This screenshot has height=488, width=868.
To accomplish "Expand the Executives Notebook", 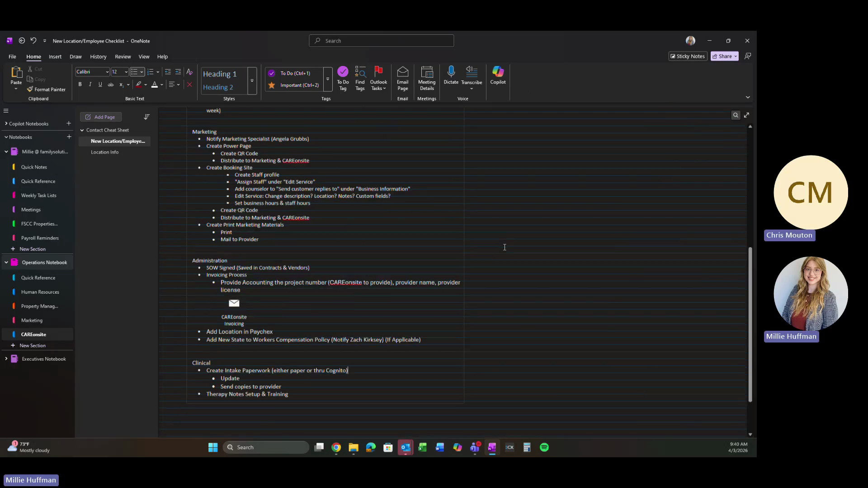I will (6, 359).
